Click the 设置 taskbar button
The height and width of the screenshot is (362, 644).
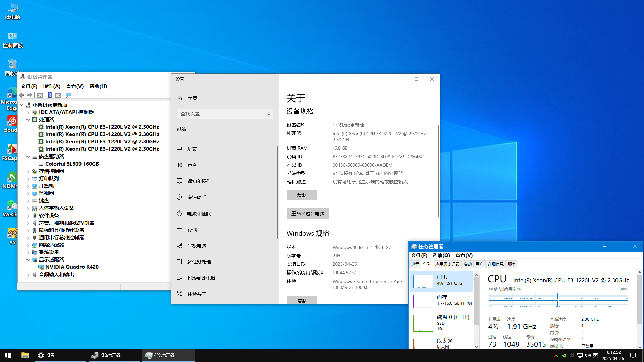click(x=60, y=355)
